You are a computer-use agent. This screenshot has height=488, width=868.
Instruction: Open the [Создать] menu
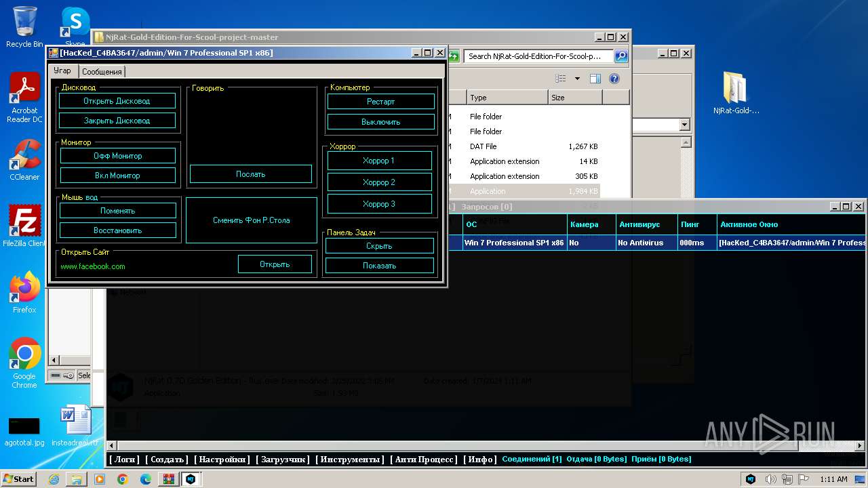(x=167, y=460)
